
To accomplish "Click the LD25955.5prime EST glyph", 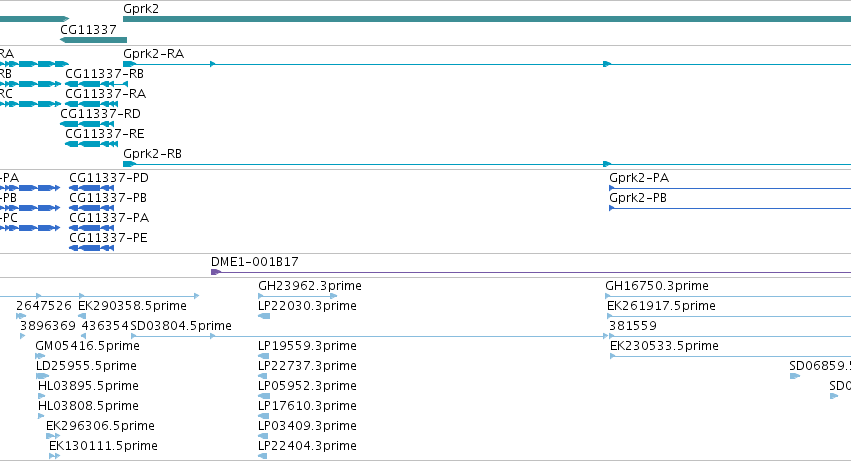I will [42, 376].
